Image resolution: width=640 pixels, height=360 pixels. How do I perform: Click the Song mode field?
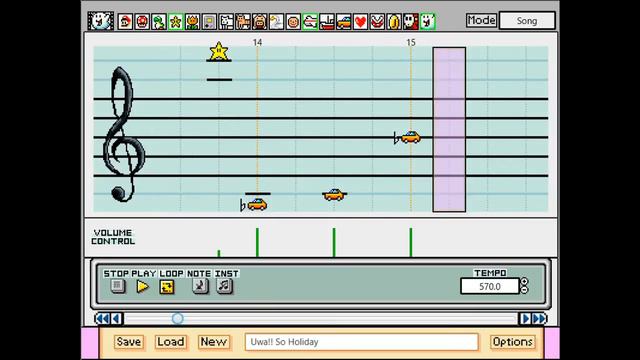click(527, 20)
